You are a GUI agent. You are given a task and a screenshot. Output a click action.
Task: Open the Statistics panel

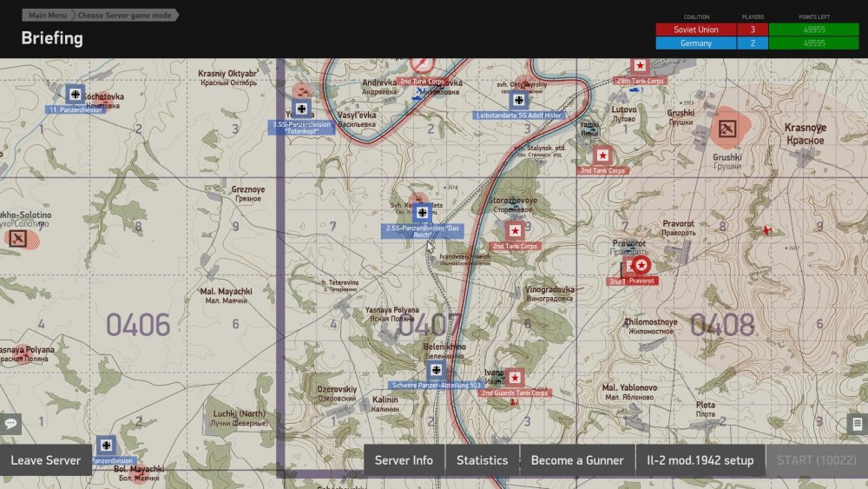pos(482,460)
